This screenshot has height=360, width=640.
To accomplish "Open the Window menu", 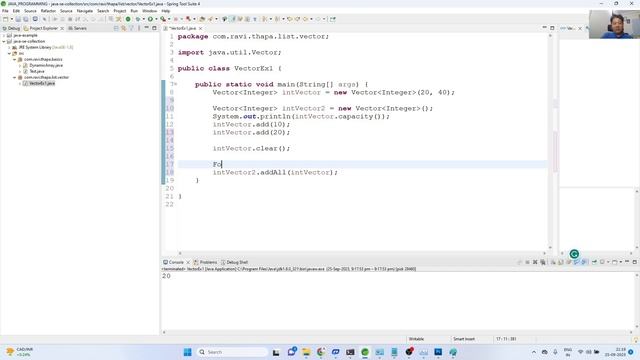I will point(149,11).
